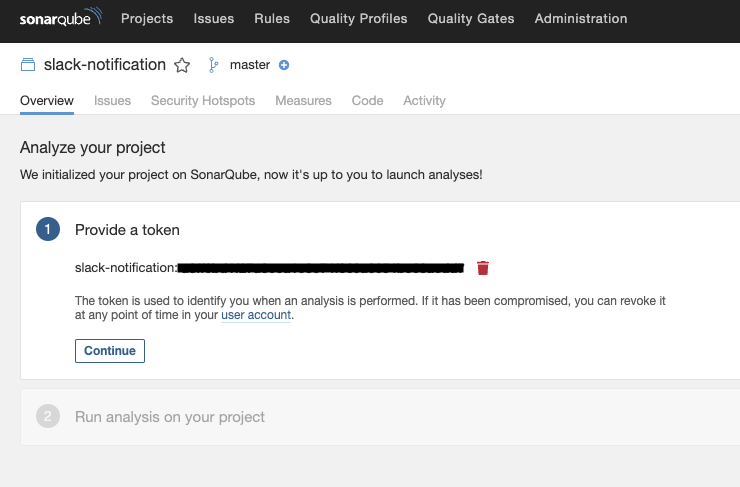Viewport: 740px width, 487px height.
Task: Switch to the Activity tab
Action: 424,101
